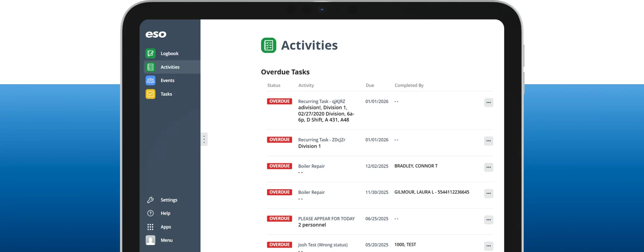Open the blue Events people icon
The width and height of the screenshot is (644, 252).
coord(150,80)
